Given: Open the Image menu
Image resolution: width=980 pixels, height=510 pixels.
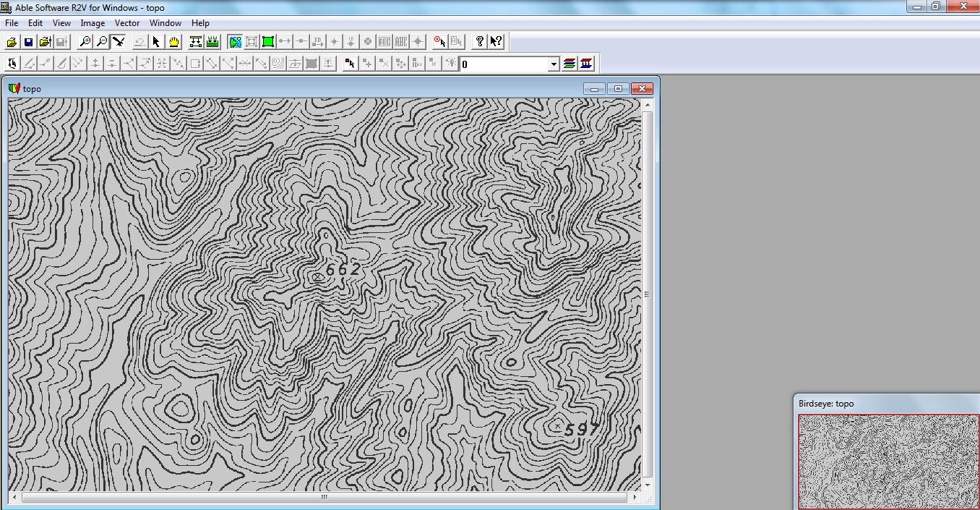Looking at the screenshot, I should pyautogui.click(x=93, y=23).
